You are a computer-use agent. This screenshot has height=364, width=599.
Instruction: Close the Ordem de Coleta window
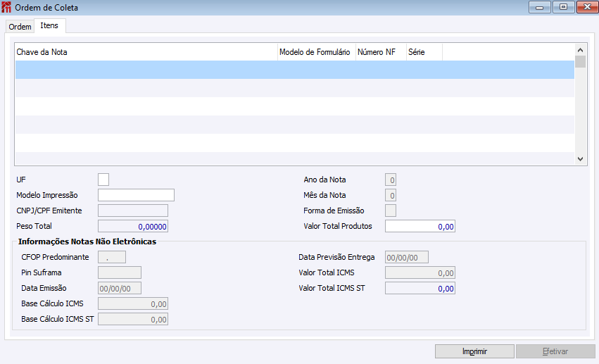point(587,7)
